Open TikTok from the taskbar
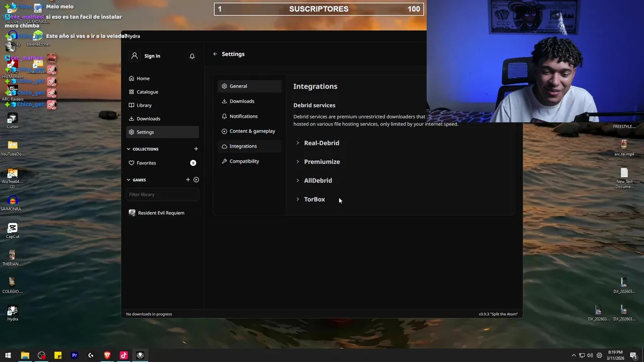This screenshot has height=362, width=644. 124,355
